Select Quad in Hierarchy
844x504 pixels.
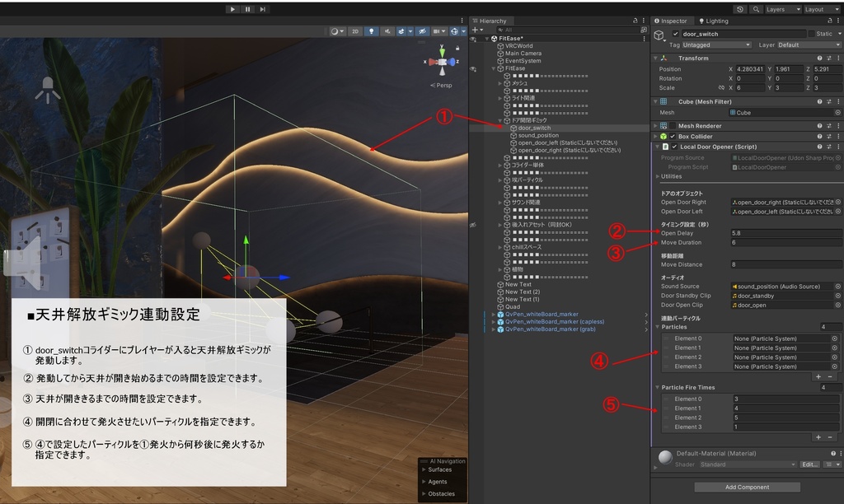(x=512, y=306)
